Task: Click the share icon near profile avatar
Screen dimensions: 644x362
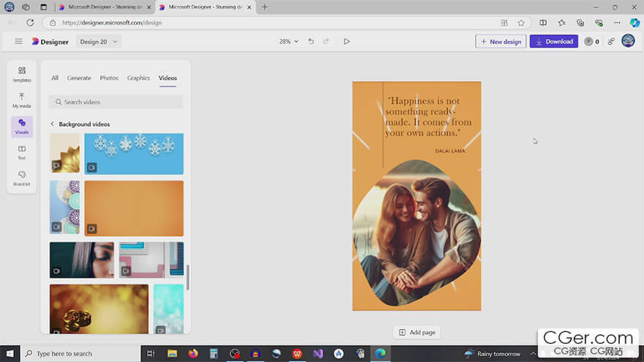Action: coord(611,42)
